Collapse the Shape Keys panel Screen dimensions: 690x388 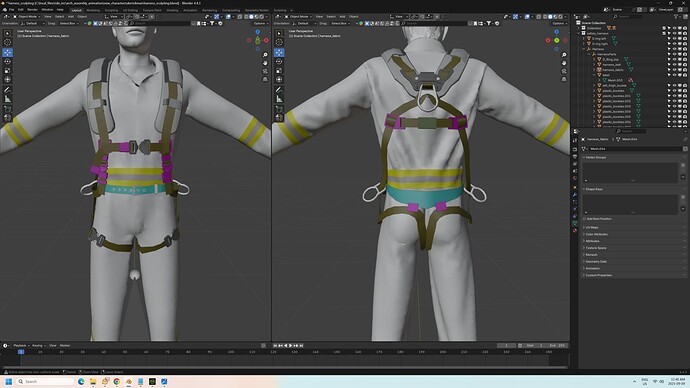click(593, 189)
